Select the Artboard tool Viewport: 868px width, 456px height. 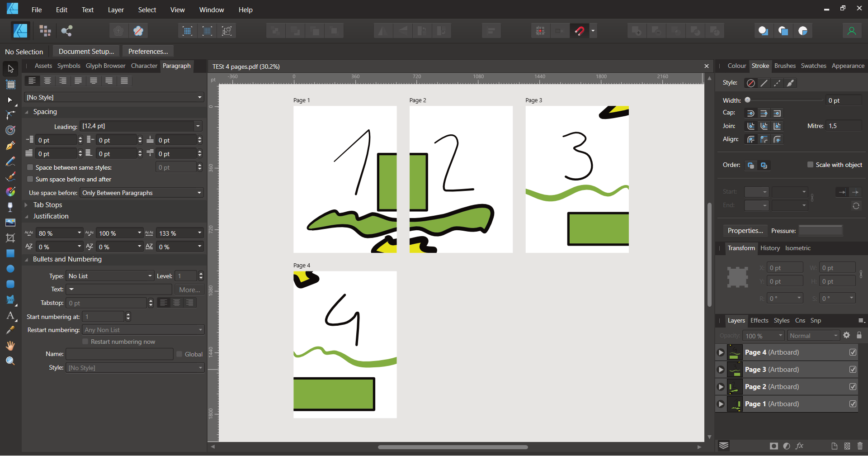point(10,84)
